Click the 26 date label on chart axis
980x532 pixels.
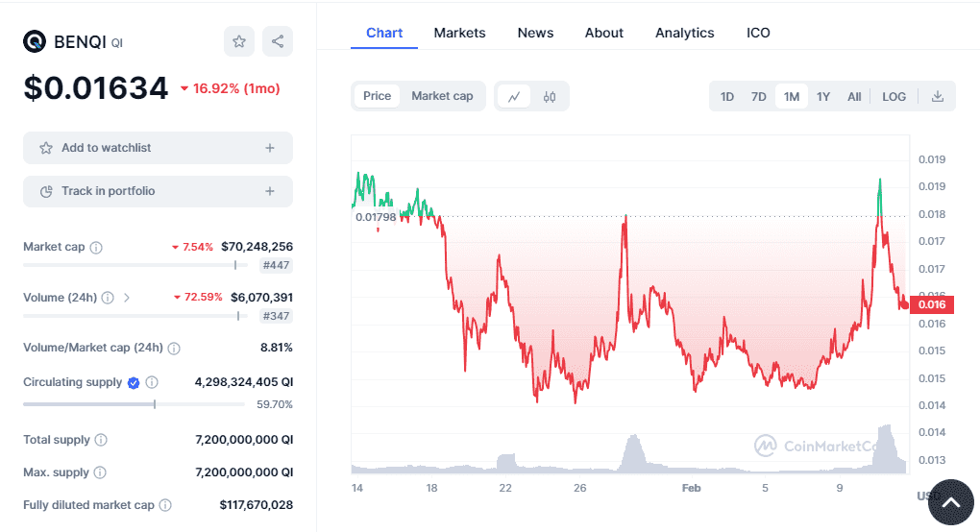580,488
